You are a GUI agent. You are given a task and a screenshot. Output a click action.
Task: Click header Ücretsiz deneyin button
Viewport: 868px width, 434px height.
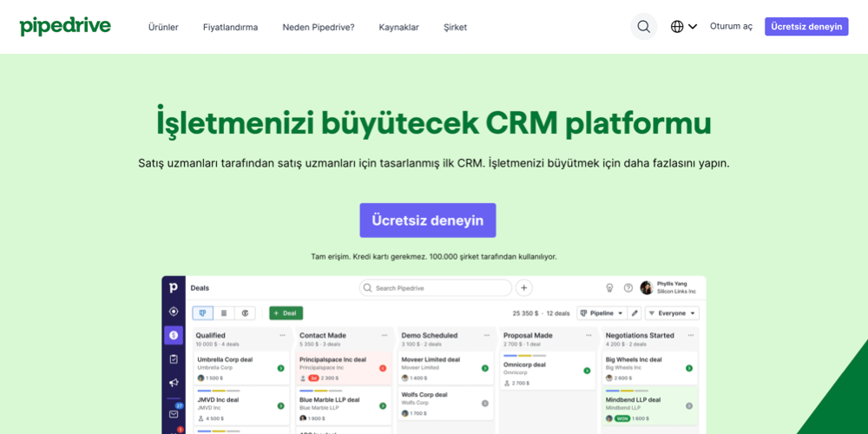click(x=806, y=27)
